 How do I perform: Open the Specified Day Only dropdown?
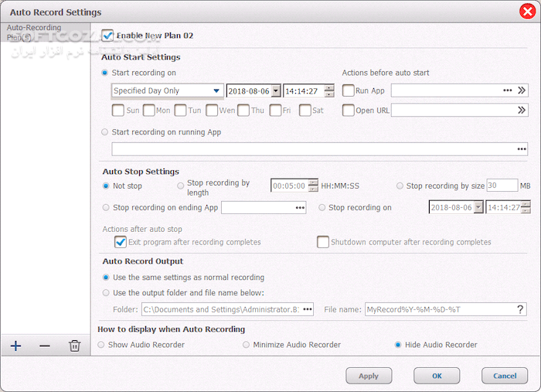coord(217,90)
